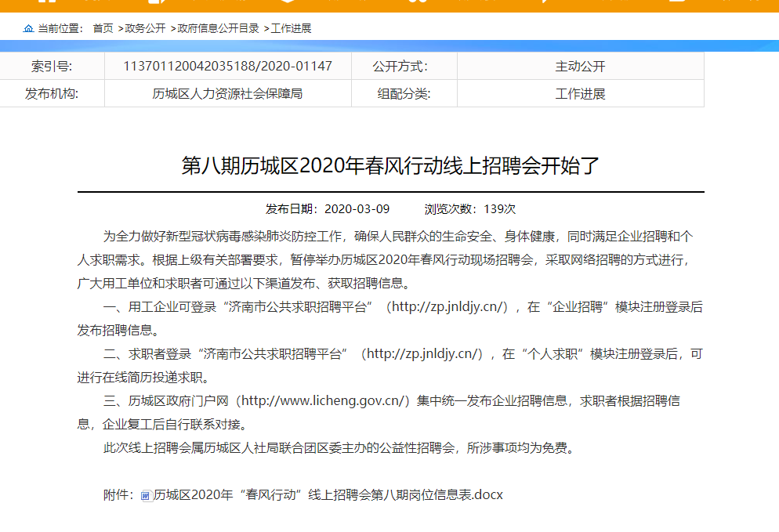The width and height of the screenshot is (779, 532).
Task: Download the 岗位信息表.docx attachment
Action: click(x=328, y=494)
